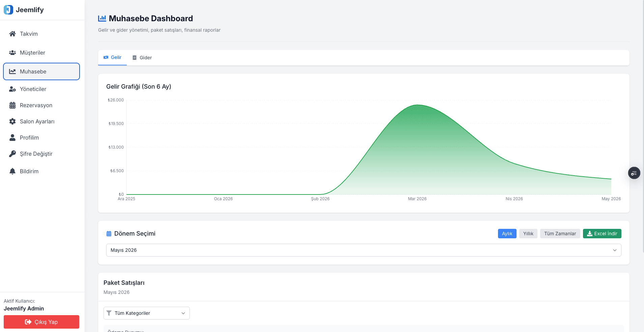Click the Rezervasyon calendar icon
Viewport: 644px width, 332px height.
click(12, 105)
